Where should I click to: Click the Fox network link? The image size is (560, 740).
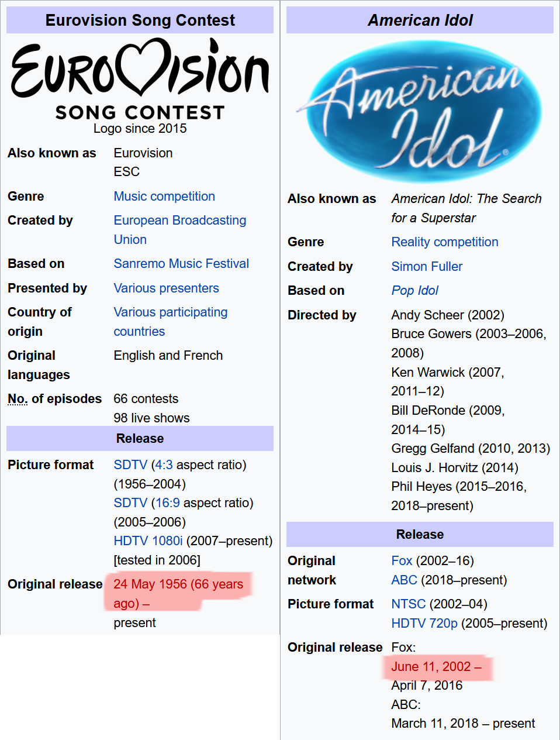coord(402,561)
